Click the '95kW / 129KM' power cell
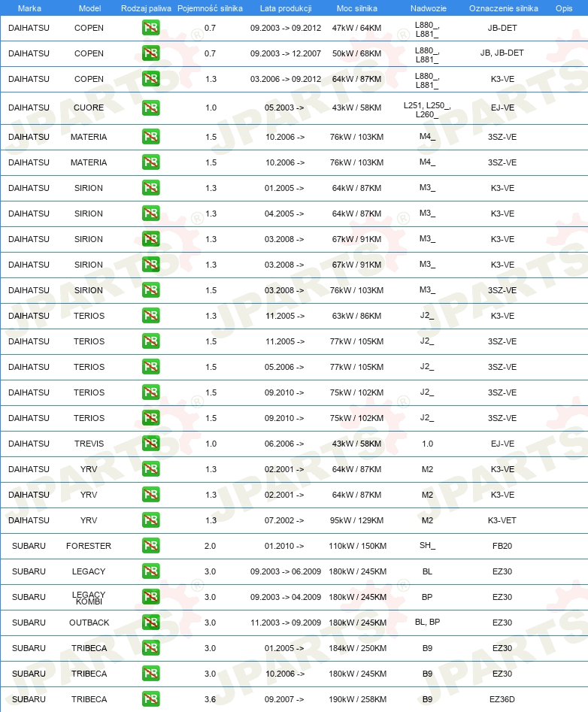 [x=357, y=520]
